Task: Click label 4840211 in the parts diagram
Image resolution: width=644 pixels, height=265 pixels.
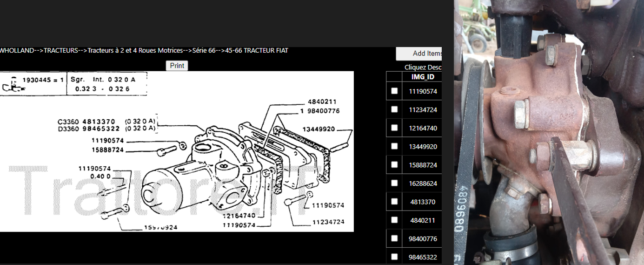Action: (322, 102)
